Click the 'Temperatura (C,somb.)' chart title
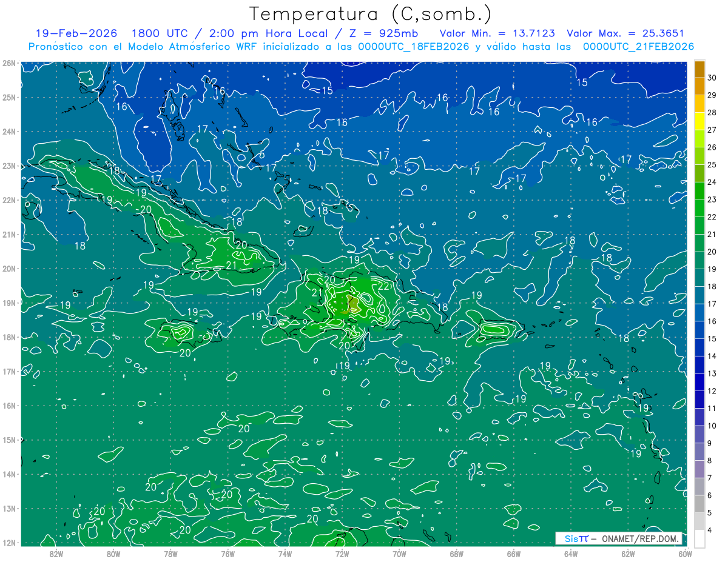Image resolution: width=728 pixels, height=562 pixels. point(371,14)
